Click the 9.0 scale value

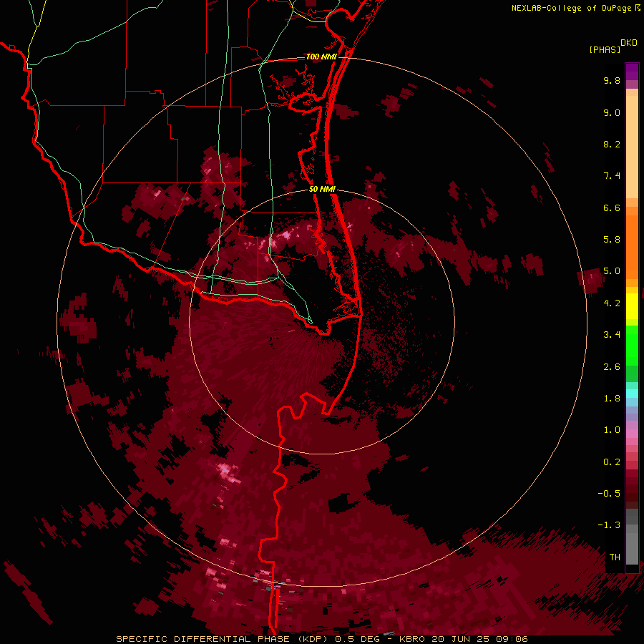coord(612,112)
